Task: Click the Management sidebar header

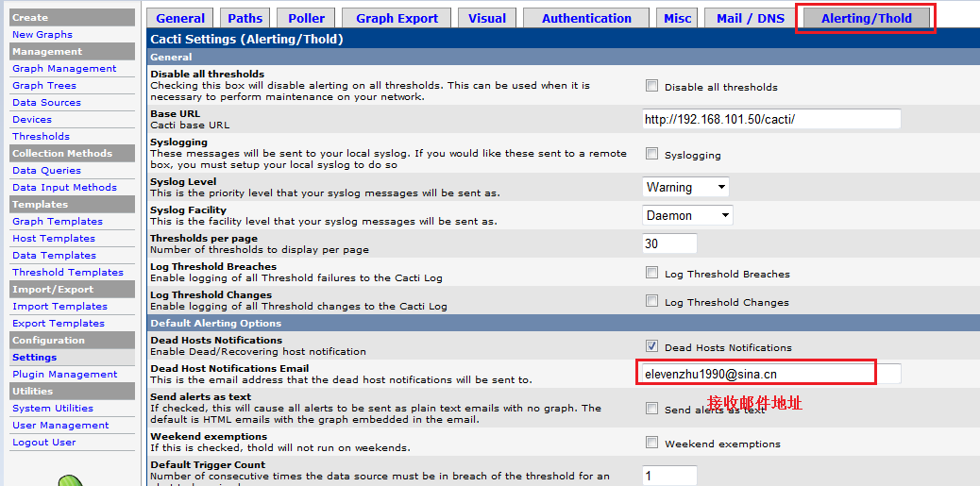Action: point(72,51)
